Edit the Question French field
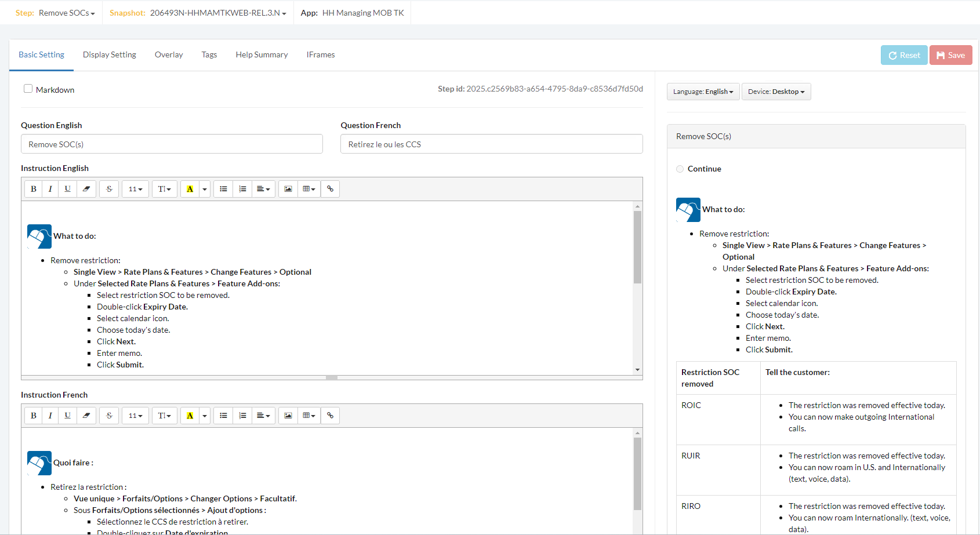 [x=492, y=144]
